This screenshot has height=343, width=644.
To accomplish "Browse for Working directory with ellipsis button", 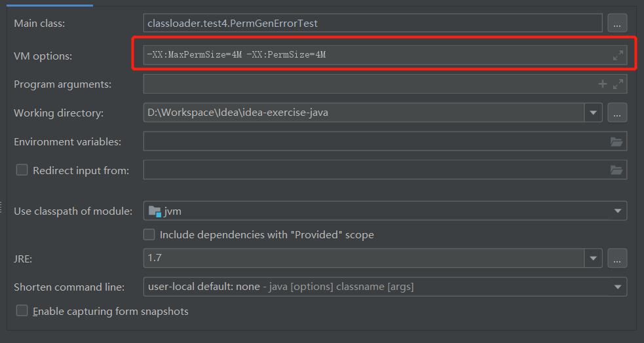I will (617, 113).
